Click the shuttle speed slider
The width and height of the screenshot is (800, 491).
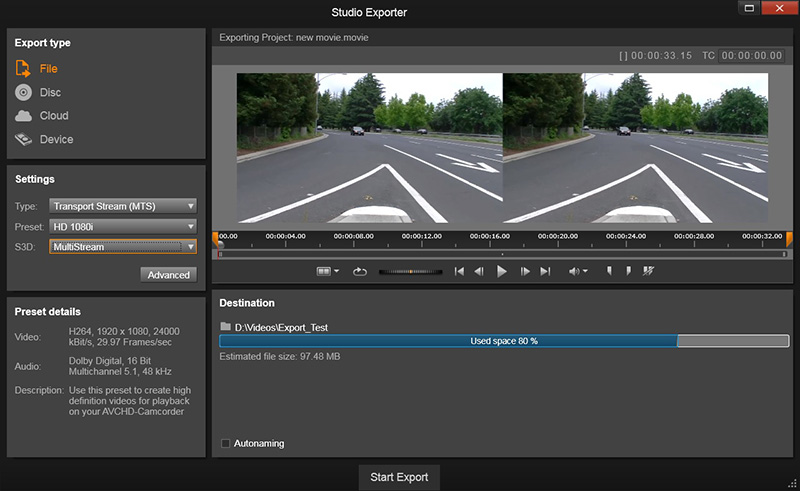[x=410, y=271]
